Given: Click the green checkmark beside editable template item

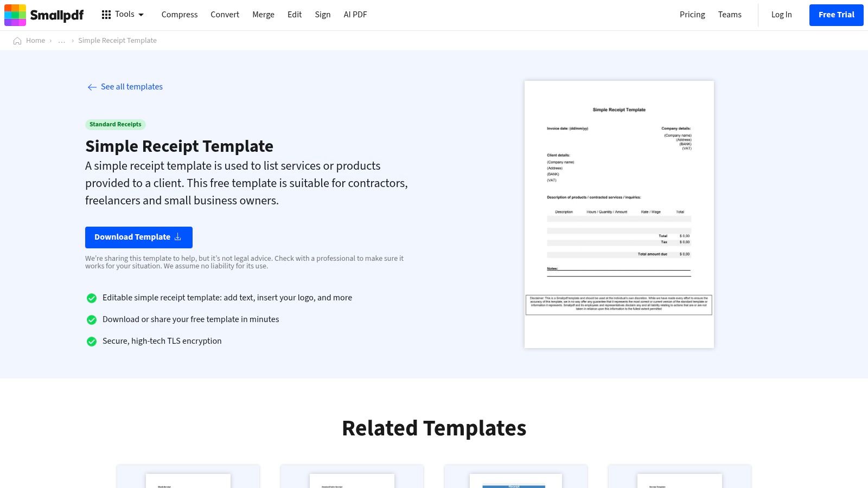Looking at the screenshot, I should [x=91, y=298].
